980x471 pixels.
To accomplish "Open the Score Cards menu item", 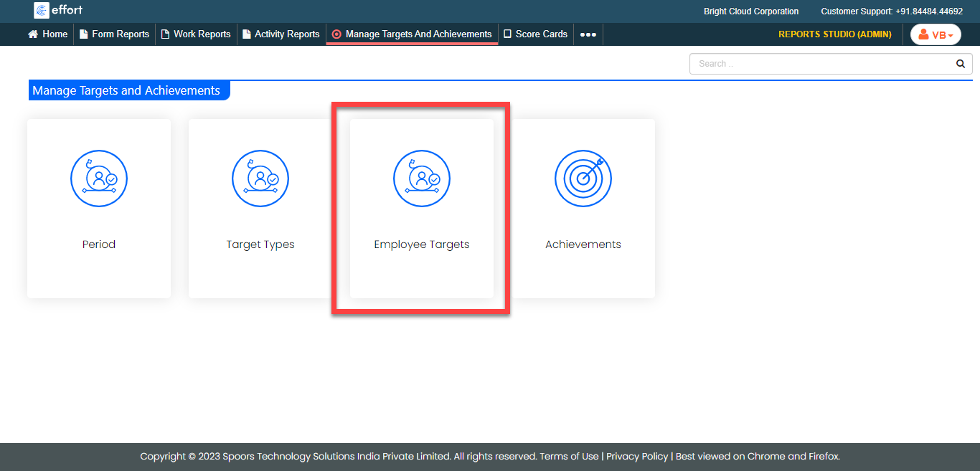I will click(x=535, y=34).
